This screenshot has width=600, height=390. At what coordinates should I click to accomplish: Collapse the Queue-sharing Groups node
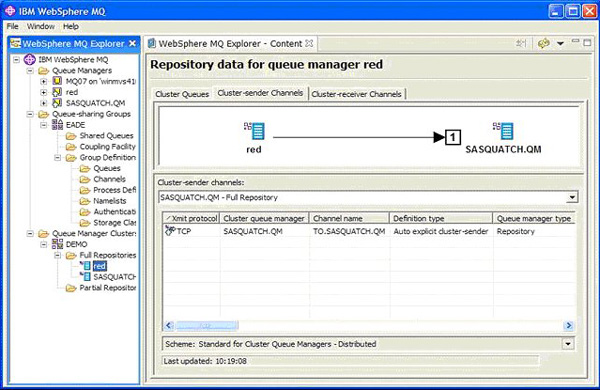[x=30, y=114]
